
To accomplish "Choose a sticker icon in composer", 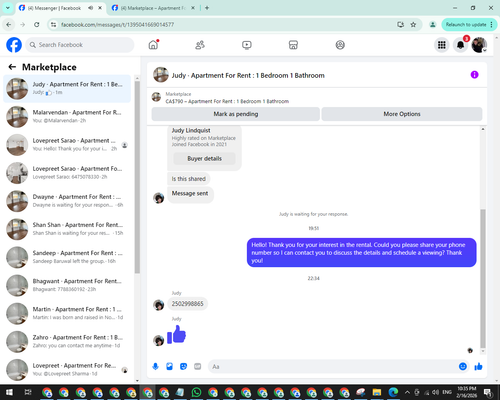I will tap(183, 367).
